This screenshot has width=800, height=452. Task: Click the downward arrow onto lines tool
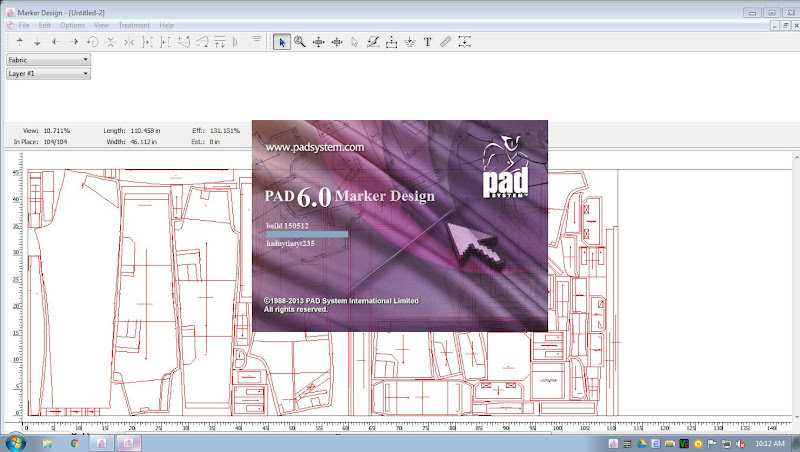pyautogui.click(x=410, y=42)
